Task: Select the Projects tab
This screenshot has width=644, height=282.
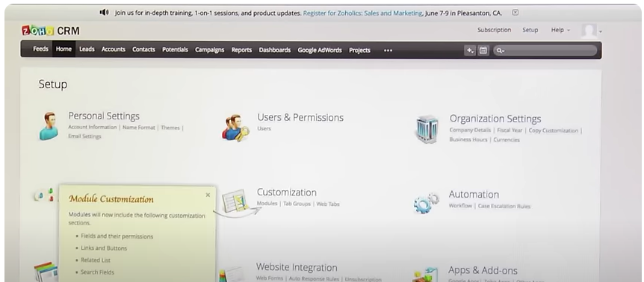Action: [x=360, y=51]
